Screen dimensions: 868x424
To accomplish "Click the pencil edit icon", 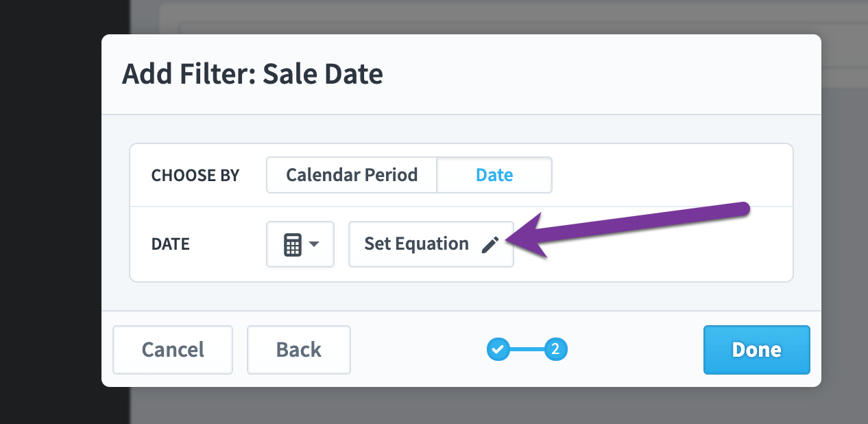I will (490, 244).
